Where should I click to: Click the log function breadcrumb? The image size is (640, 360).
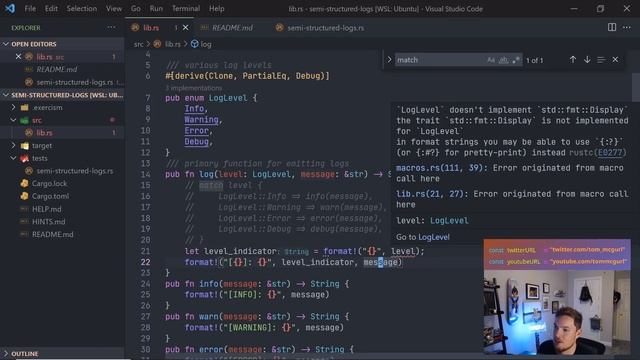pyautogui.click(x=202, y=44)
